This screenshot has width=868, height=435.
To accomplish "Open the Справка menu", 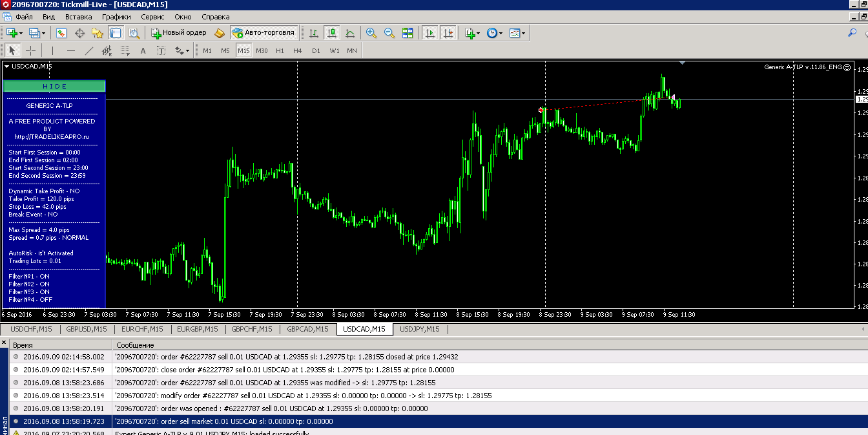I will (216, 17).
